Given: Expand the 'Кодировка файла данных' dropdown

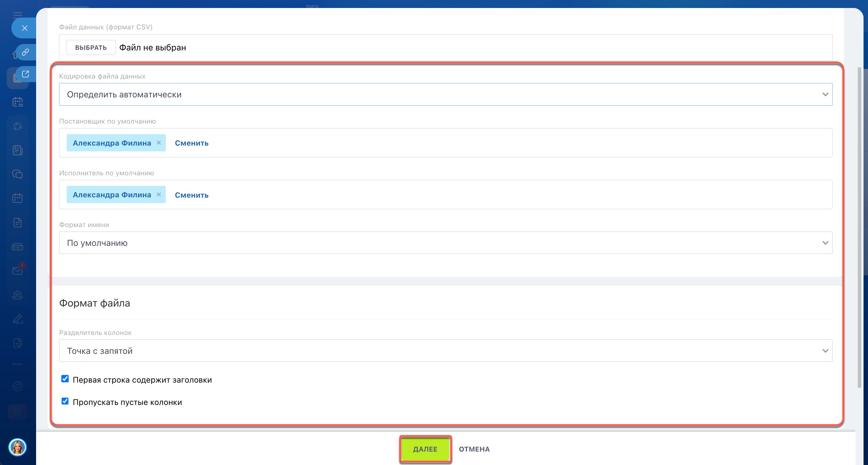Looking at the screenshot, I should coord(445,94).
